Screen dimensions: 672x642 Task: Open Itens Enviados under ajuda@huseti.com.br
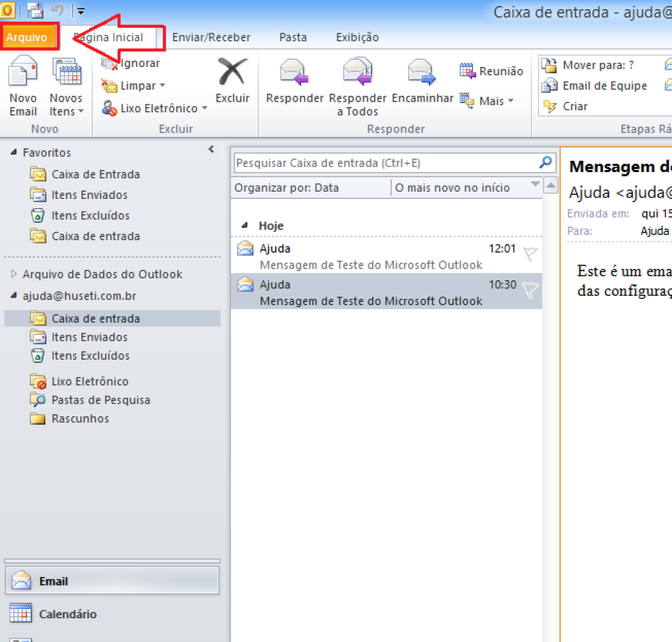79,337
